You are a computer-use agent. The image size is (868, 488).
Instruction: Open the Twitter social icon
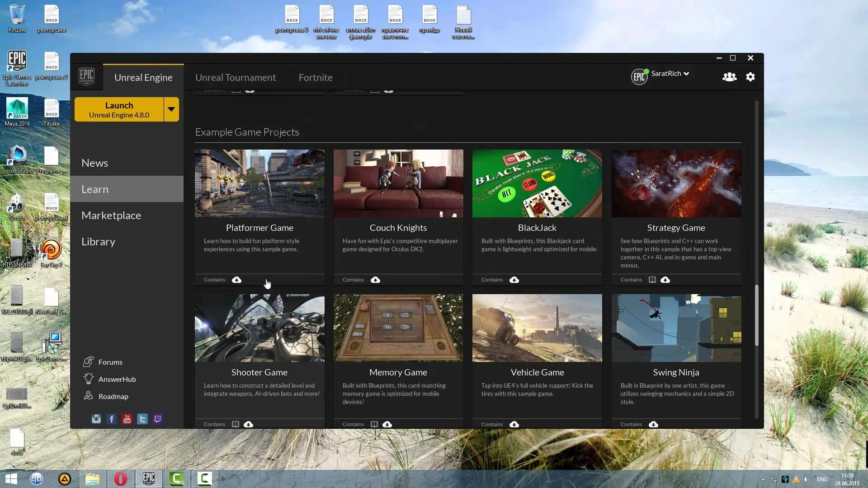click(142, 419)
